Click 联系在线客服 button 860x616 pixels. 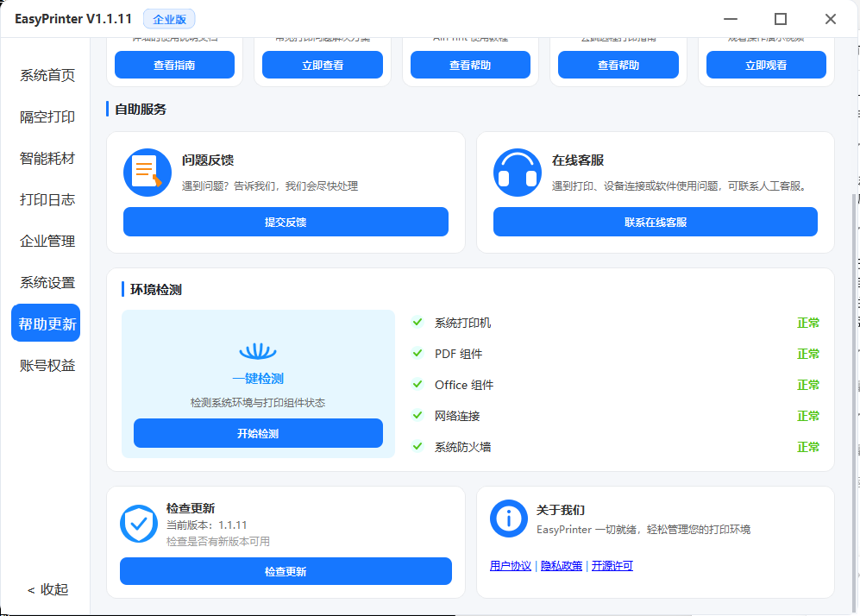pos(656,222)
